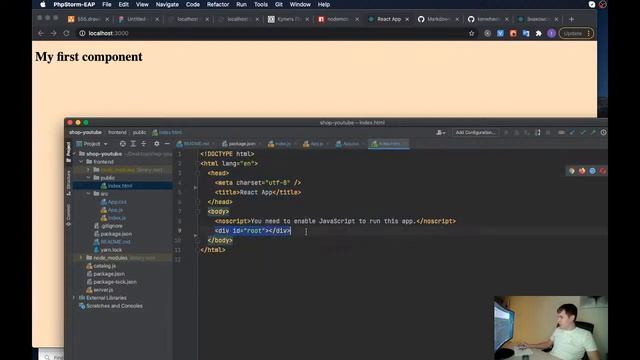The width and height of the screenshot is (640, 360).
Task: Select the active index.html editor tab
Action: (x=388, y=144)
